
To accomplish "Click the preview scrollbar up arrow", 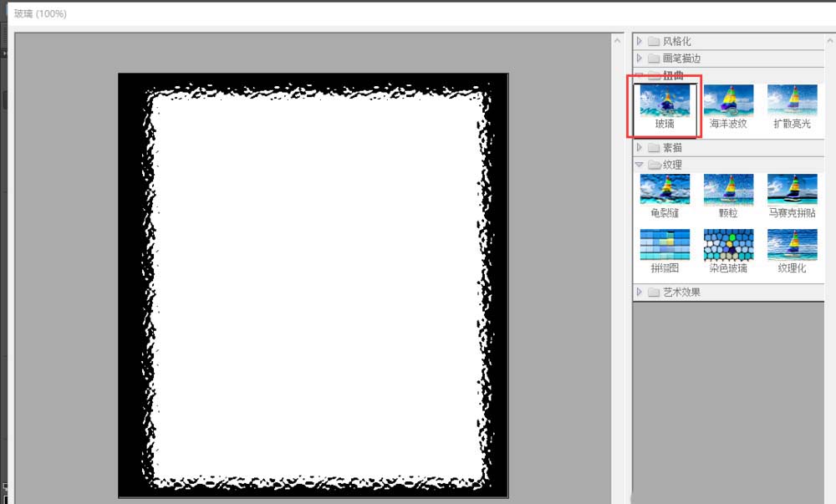I will point(618,40).
